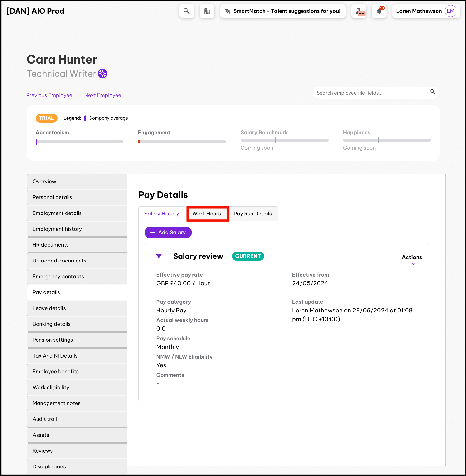466x476 pixels.
Task: Click the LM user avatar
Action: (450, 11)
